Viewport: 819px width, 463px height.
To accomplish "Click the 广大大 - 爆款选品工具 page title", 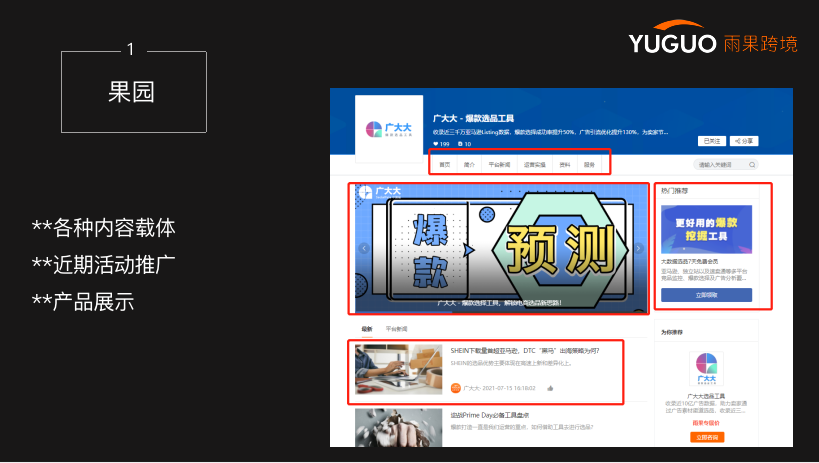I will (x=473, y=119).
